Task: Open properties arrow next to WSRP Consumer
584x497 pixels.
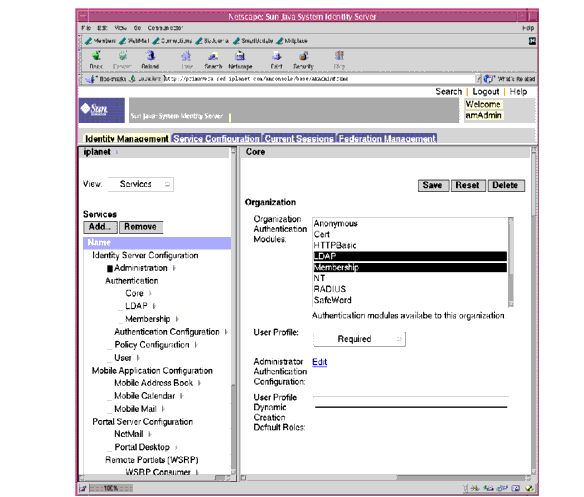Action: (x=197, y=472)
